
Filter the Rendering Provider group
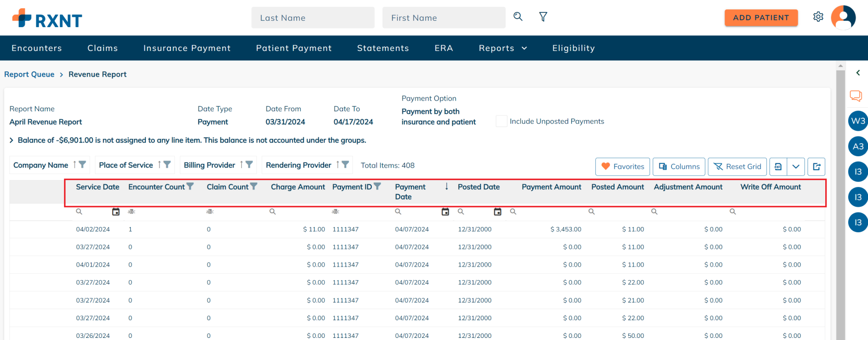point(345,165)
